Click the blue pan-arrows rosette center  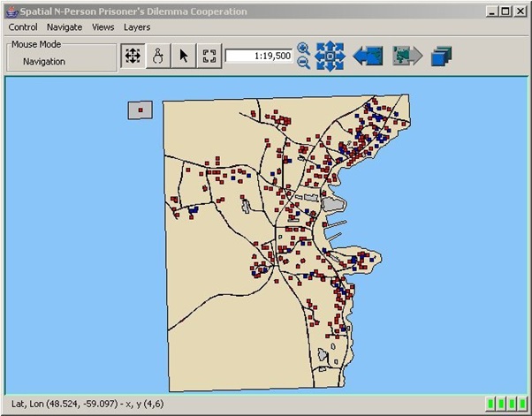[331, 56]
